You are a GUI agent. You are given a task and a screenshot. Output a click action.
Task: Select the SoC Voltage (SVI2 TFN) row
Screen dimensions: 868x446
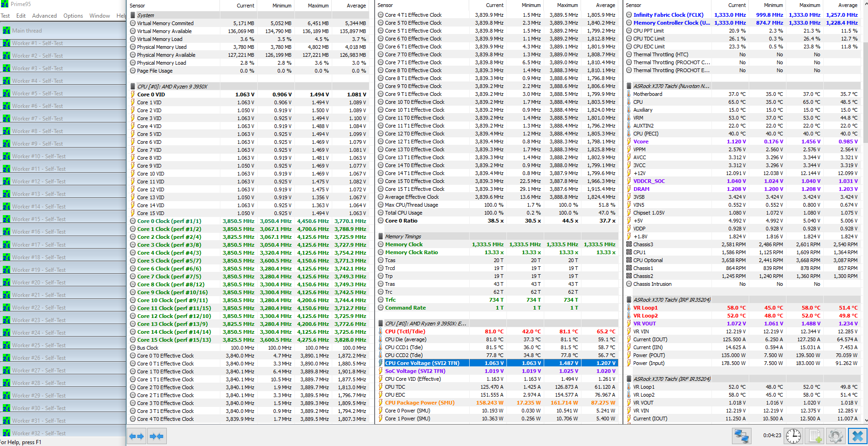pos(497,371)
